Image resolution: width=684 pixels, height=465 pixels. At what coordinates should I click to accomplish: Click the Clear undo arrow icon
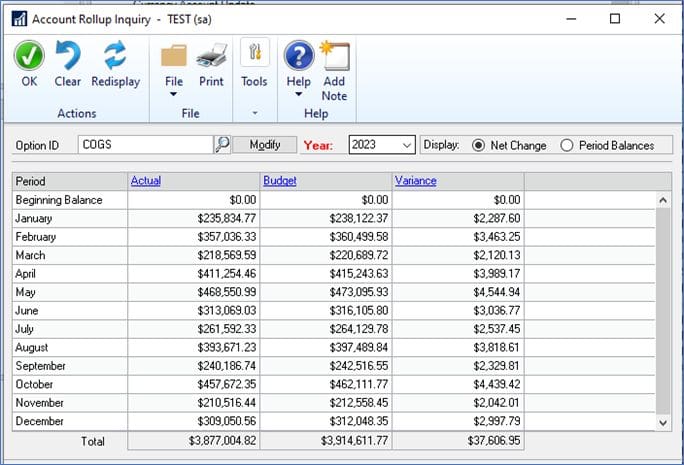[68, 55]
